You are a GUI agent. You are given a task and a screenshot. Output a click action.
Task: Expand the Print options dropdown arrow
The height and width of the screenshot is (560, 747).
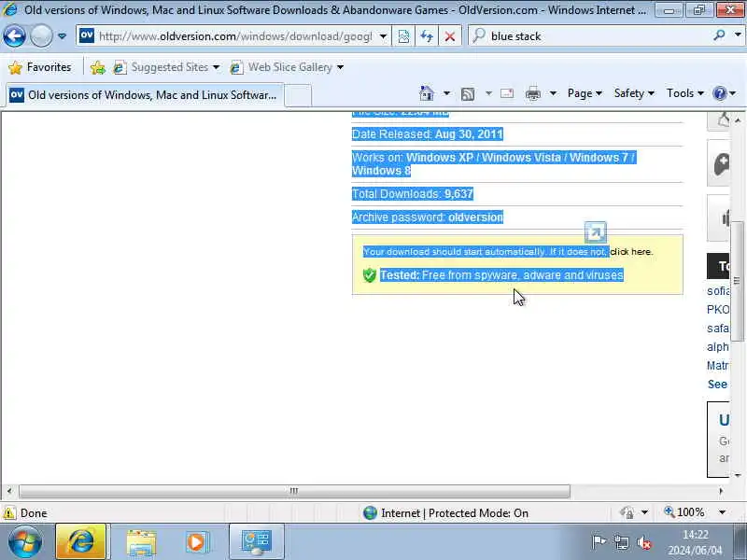[x=553, y=93]
